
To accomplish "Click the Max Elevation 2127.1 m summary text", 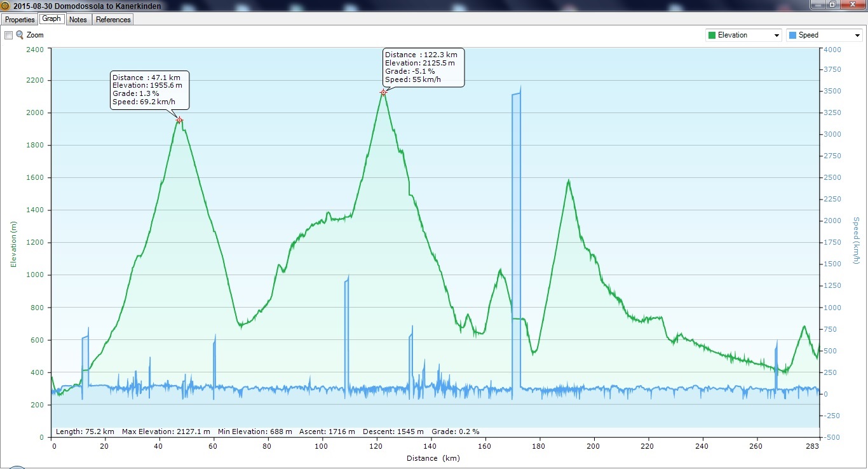I will click(166, 432).
